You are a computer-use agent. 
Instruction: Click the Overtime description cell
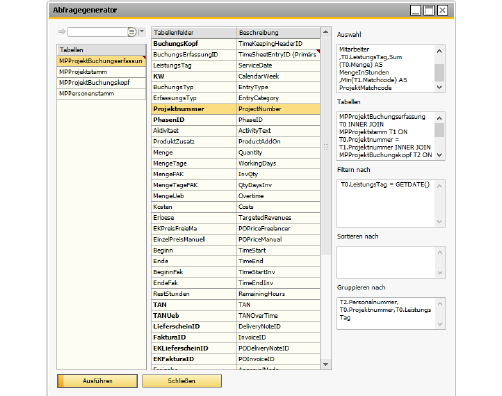tap(278, 196)
